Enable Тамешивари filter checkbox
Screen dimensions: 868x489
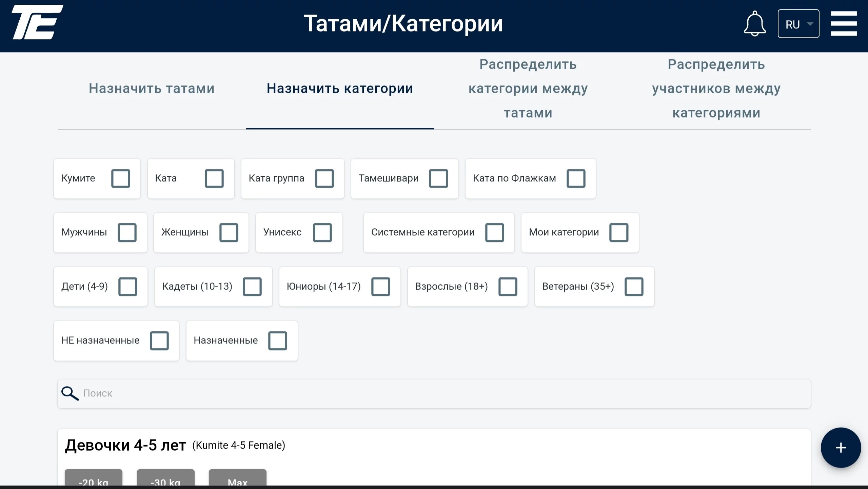[438, 178]
